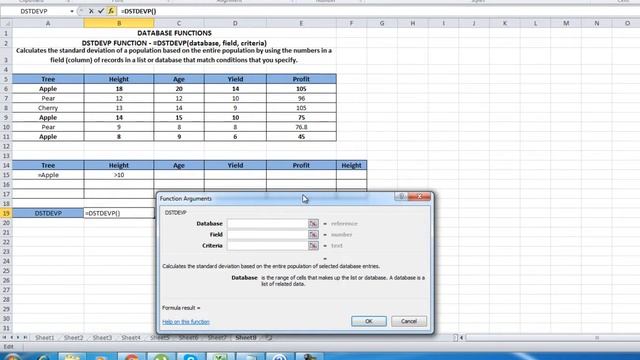Image resolution: width=640 pixels, height=360 pixels.
Task: Select the >10 criteria cell
Action: [119, 175]
